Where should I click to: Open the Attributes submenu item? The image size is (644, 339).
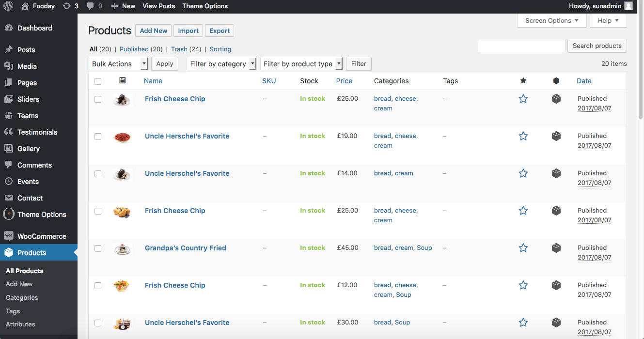coord(20,324)
